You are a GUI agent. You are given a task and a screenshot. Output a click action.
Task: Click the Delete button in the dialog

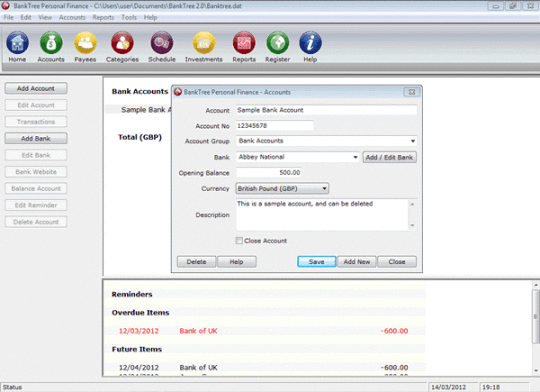tap(196, 262)
